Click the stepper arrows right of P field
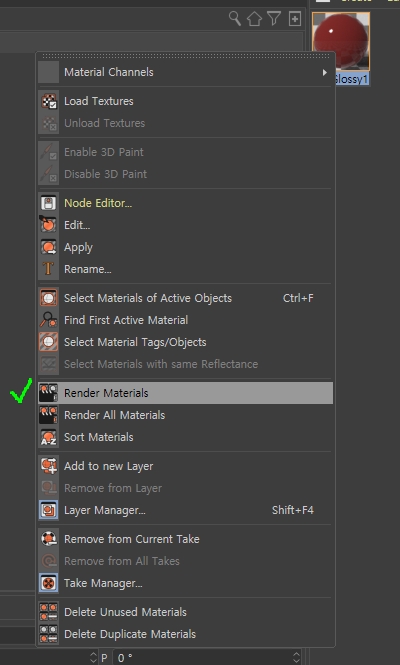 (x=297, y=657)
